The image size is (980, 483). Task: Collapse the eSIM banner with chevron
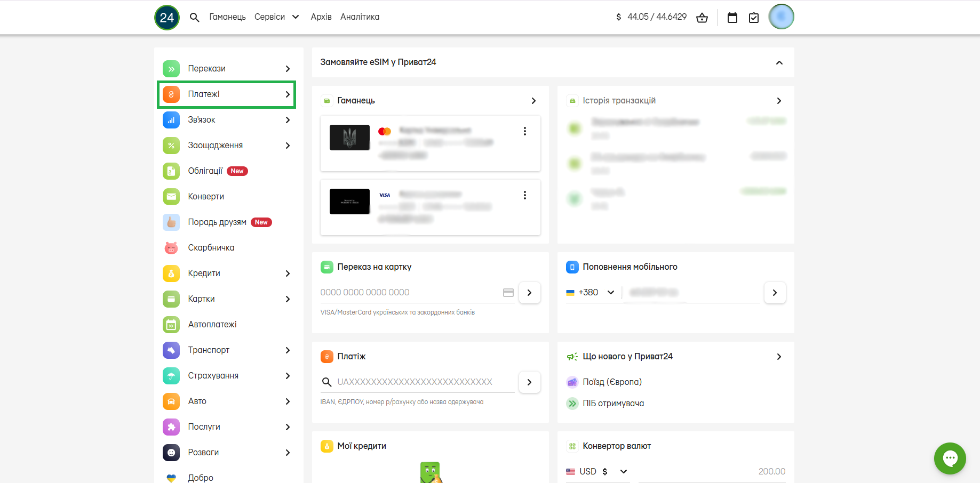779,62
